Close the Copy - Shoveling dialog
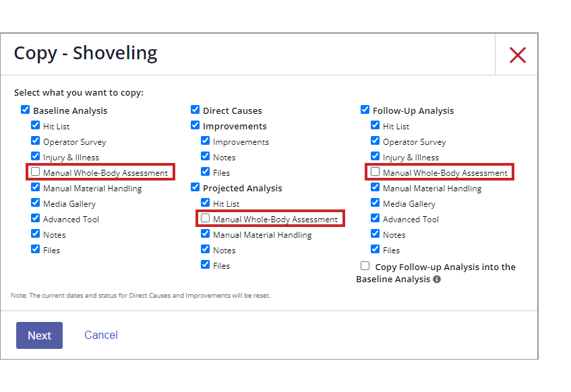Screen dimensions: 571x392 (517, 55)
